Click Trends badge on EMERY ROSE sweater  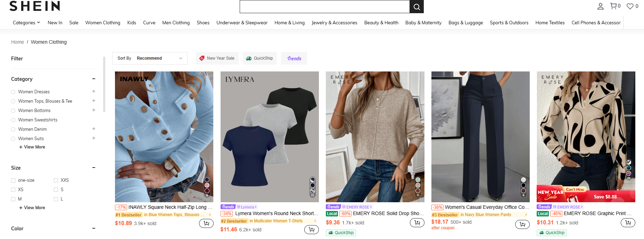(333, 207)
